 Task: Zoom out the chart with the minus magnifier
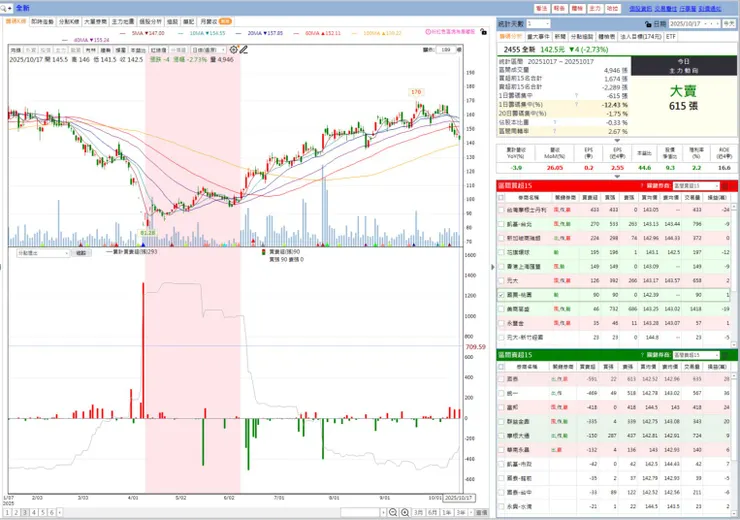(393, 512)
